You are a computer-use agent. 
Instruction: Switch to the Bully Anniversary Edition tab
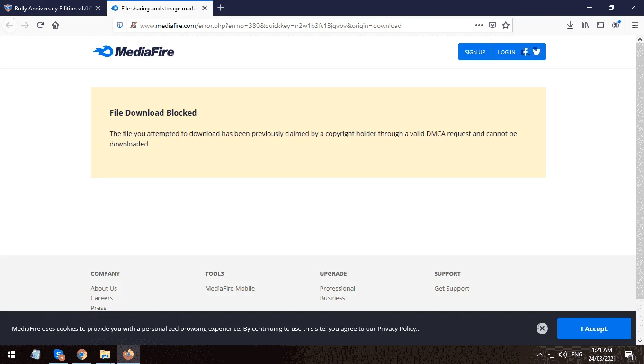(x=53, y=8)
